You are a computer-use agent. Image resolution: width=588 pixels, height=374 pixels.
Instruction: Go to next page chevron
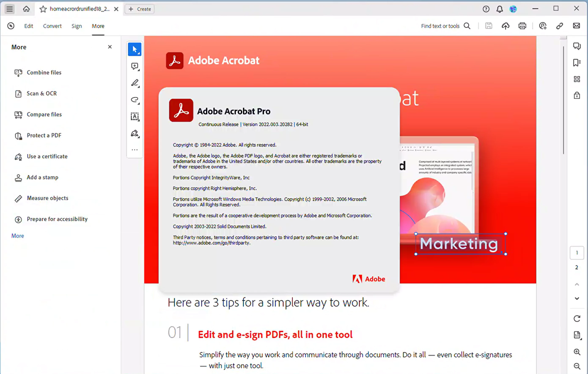[x=577, y=299]
